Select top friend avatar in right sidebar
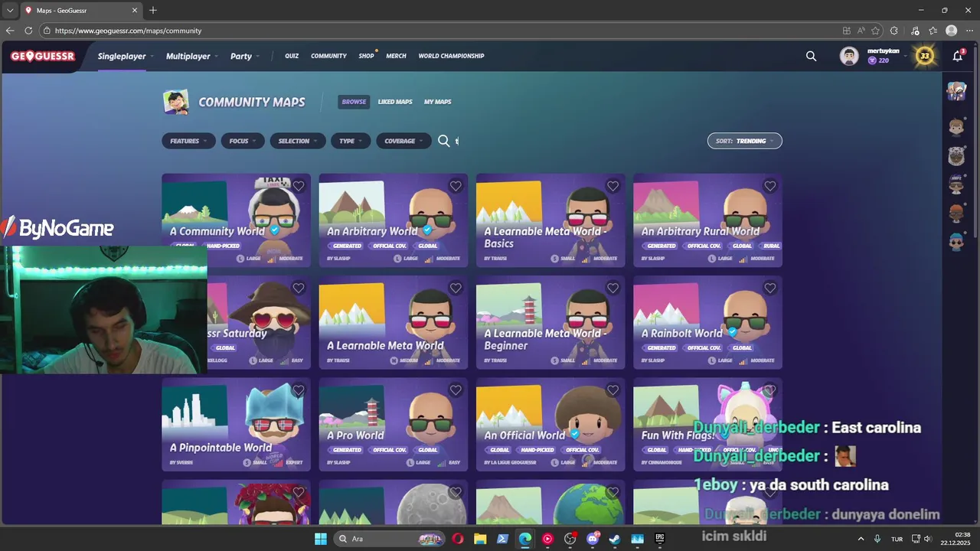The width and height of the screenshot is (980, 551). (956, 91)
